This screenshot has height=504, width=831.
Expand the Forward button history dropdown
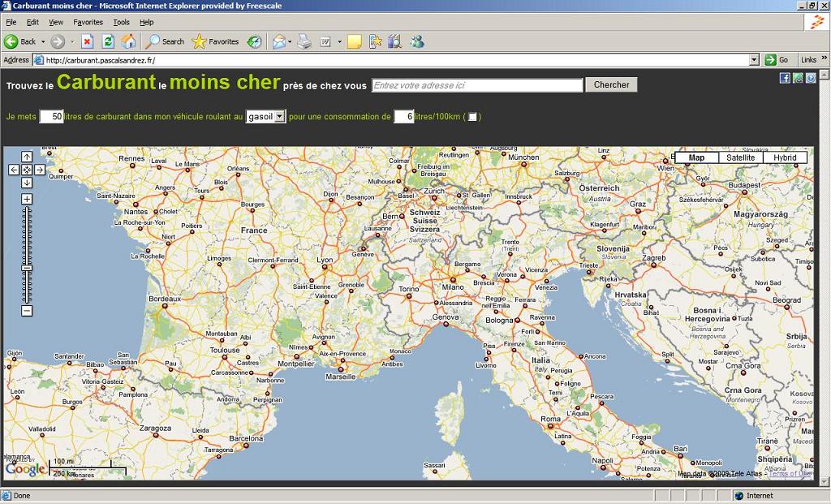(72, 42)
